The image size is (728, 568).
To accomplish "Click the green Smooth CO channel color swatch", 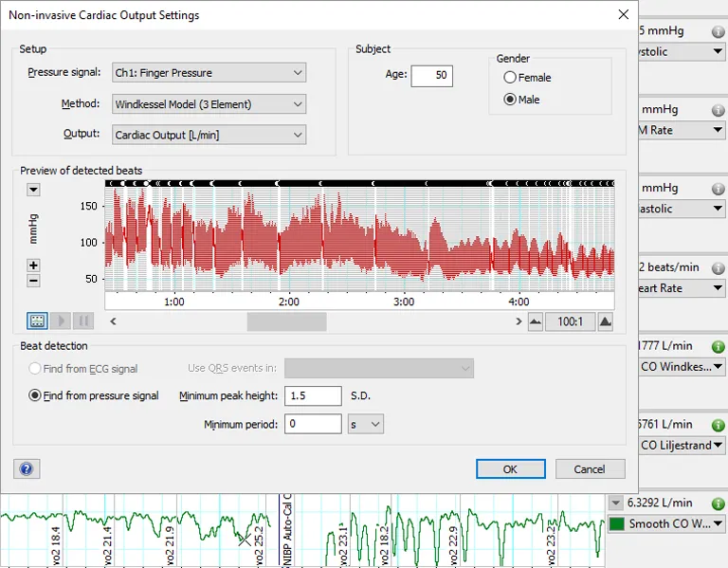I will point(617,523).
